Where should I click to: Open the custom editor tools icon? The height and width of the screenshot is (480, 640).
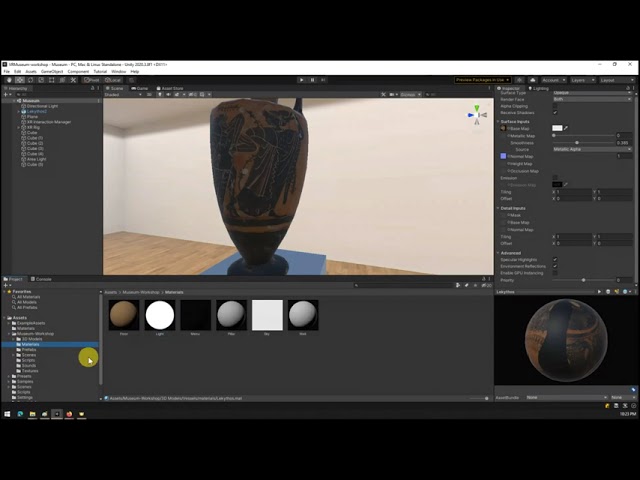tap(73, 80)
